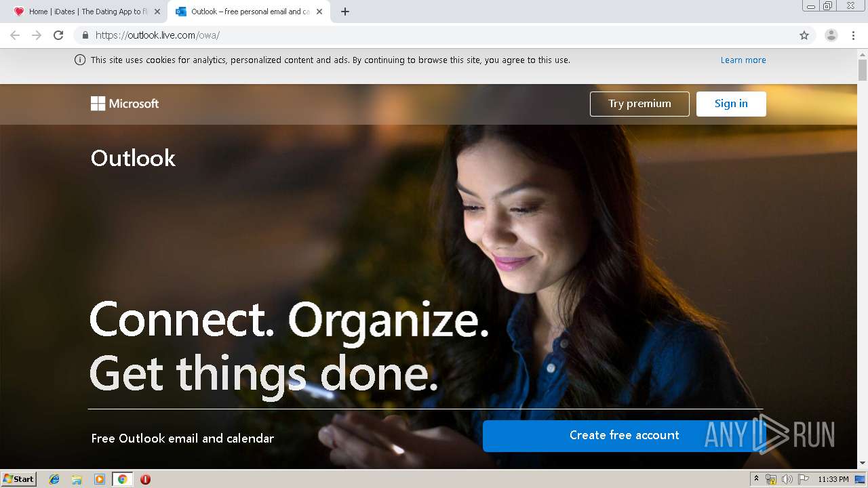Go back with browser back arrow
This screenshot has height=488, width=868.
pos(15,35)
